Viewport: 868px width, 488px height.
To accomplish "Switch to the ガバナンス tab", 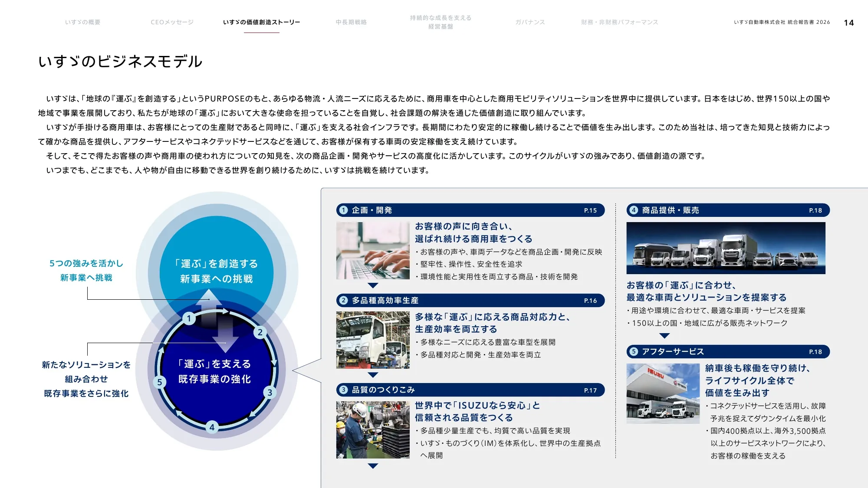I will point(530,22).
